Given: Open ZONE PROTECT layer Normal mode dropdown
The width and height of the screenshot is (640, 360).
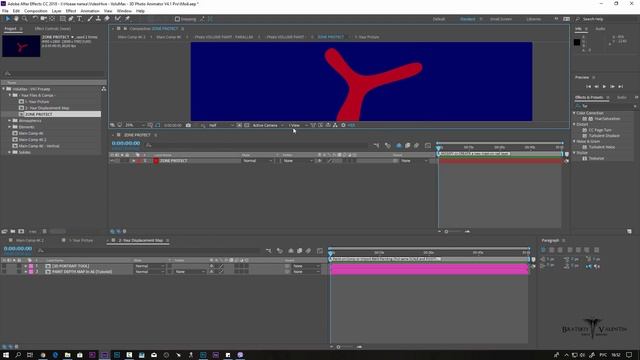Looking at the screenshot, I should coord(258,161).
